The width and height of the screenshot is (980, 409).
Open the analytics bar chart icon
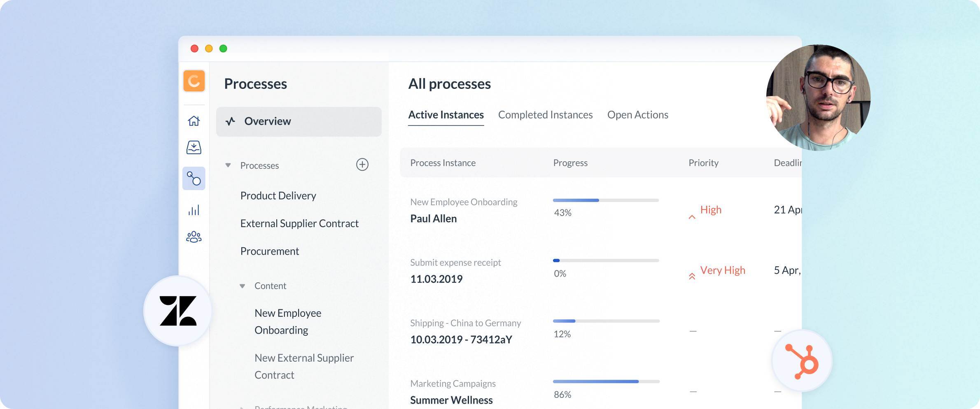[194, 210]
